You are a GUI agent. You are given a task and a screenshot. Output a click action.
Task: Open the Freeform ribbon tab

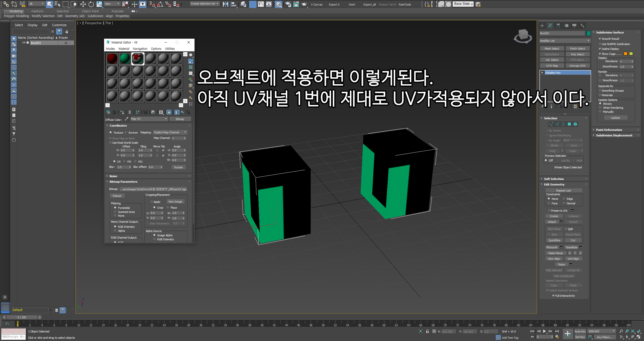pos(37,11)
